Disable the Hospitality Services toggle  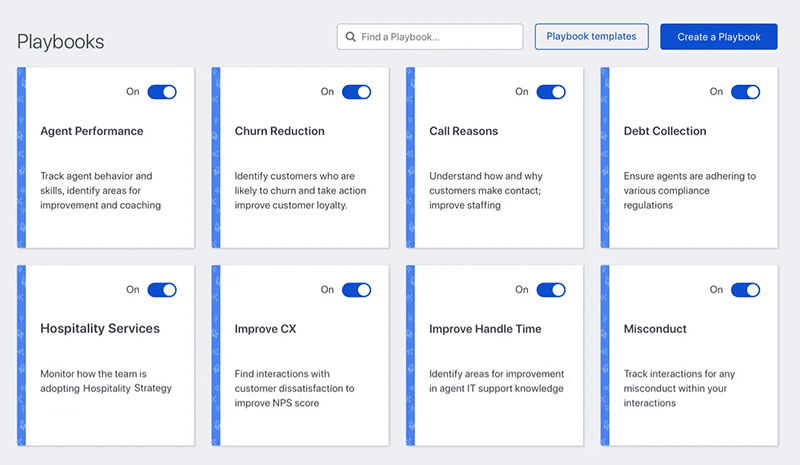click(x=162, y=290)
